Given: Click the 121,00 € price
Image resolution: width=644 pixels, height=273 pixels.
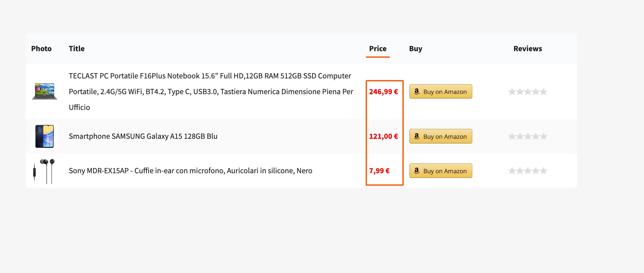Looking at the screenshot, I should coord(383,136).
